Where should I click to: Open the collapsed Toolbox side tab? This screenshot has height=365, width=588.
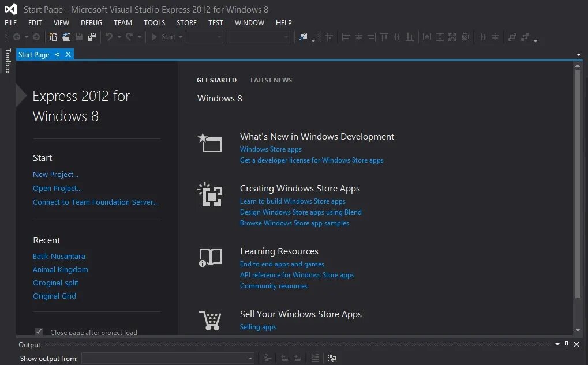8,61
